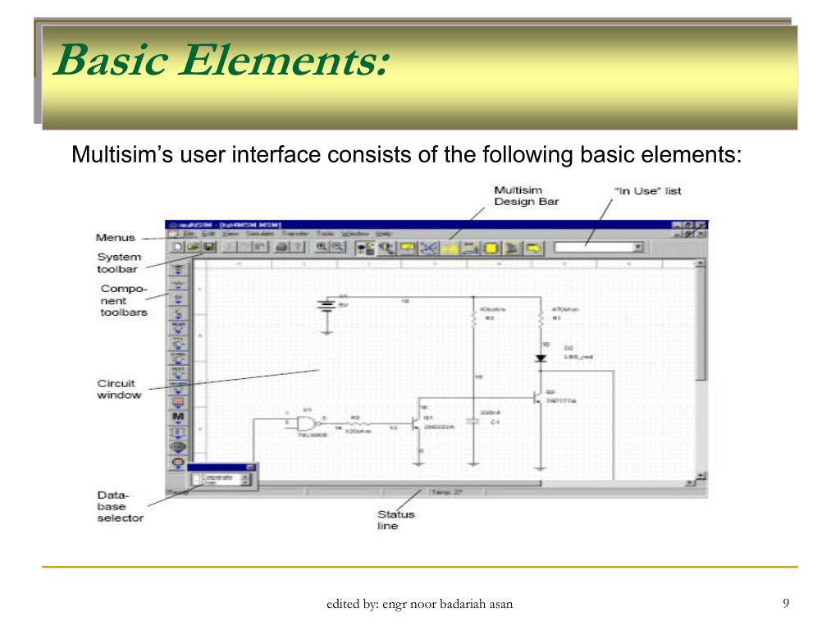Image resolution: width=840 pixels, height=630 pixels.
Task: Select the NAND gate in the circuit
Action: click(x=307, y=424)
